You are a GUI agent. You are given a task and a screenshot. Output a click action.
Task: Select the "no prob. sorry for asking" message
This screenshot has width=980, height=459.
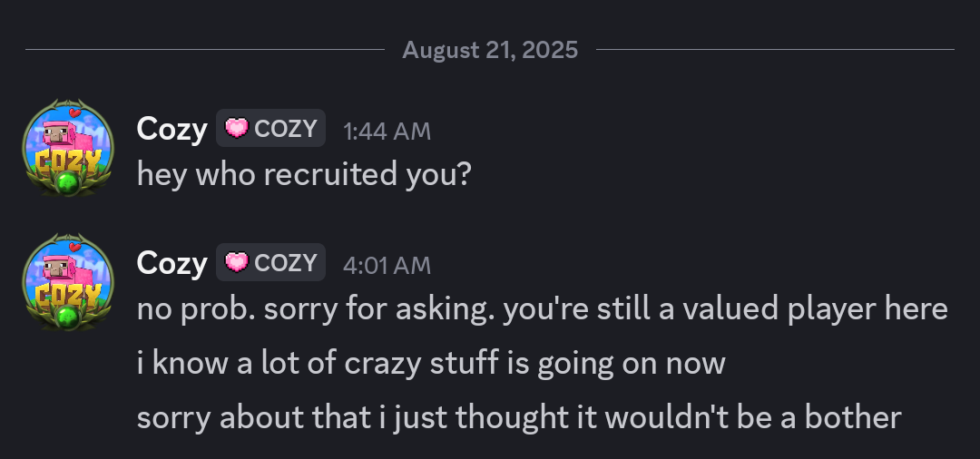tap(543, 308)
